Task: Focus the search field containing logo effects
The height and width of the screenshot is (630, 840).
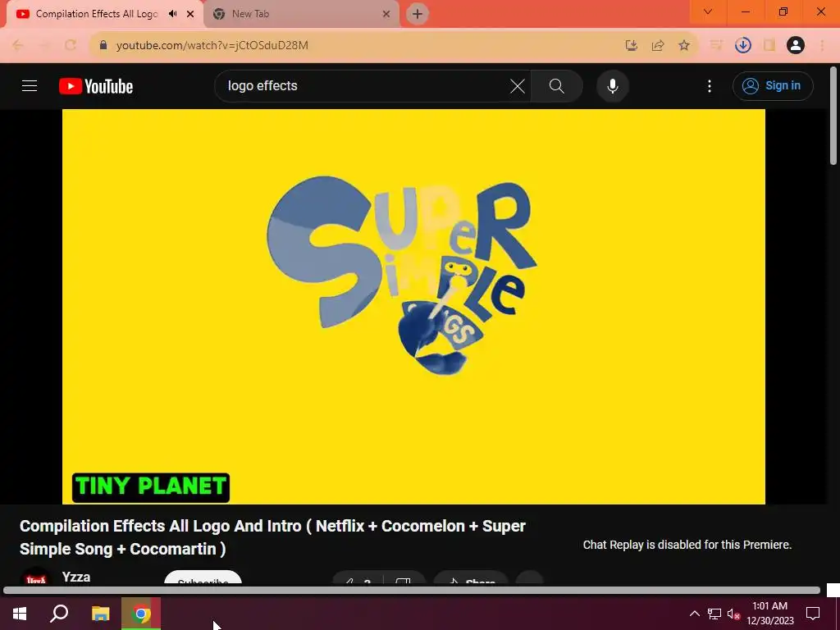Action: (x=364, y=85)
